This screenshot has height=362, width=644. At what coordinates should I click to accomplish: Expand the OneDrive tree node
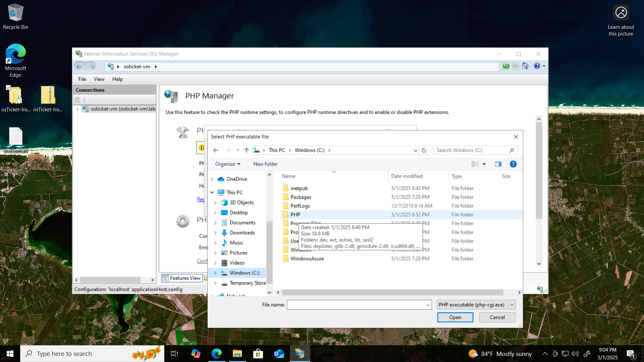pyautogui.click(x=212, y=179)
